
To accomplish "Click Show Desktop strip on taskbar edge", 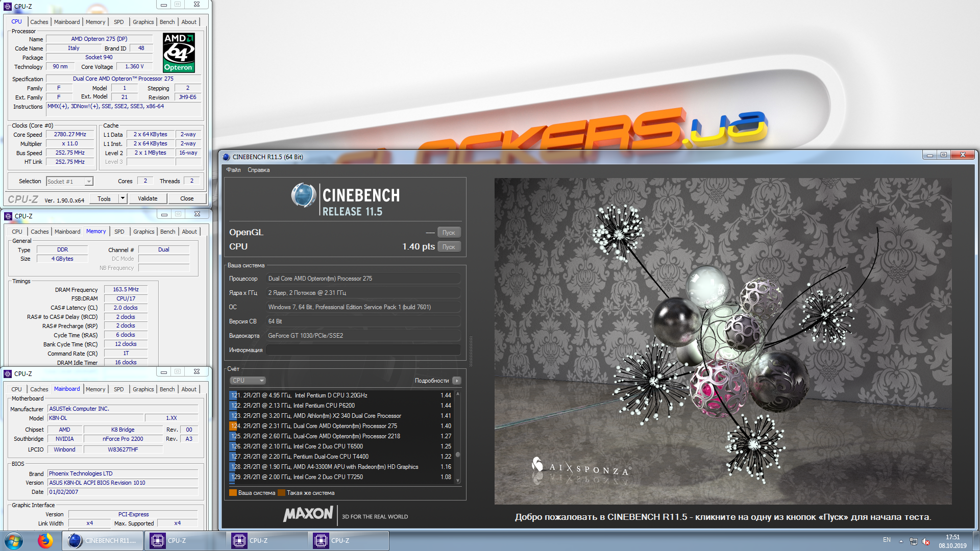I will (x=976, y=541).
